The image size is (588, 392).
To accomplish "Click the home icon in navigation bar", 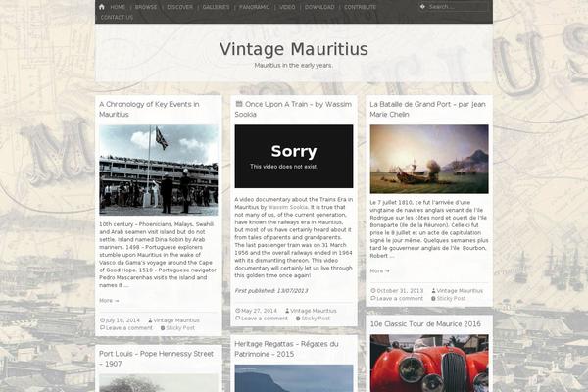I will coord(102,7).
